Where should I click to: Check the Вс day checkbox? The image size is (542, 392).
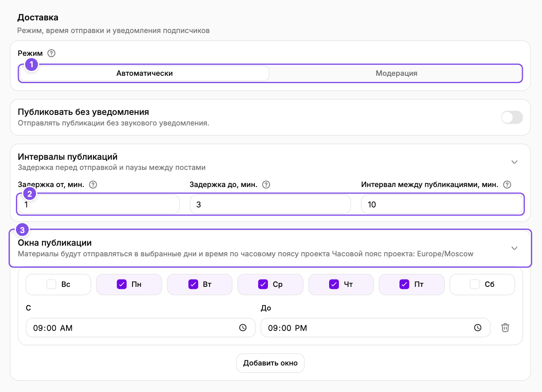tap(51, 284)
